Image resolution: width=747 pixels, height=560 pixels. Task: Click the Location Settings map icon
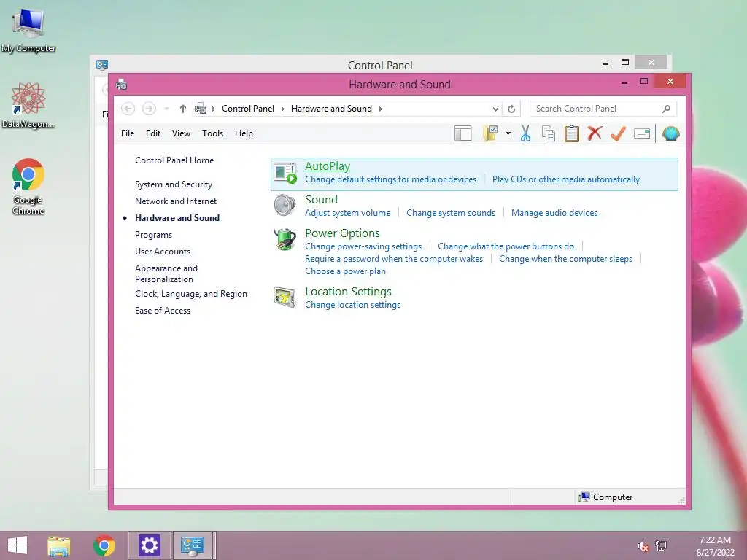(285, 297)
